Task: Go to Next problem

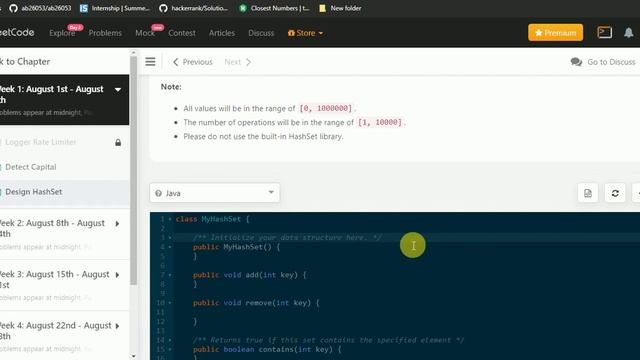Action: [x=237, y=62]
